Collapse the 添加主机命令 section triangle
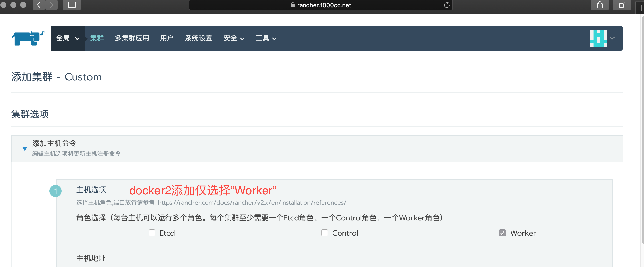The width and height of the screenshot is (644, 267). pos(25,149)
